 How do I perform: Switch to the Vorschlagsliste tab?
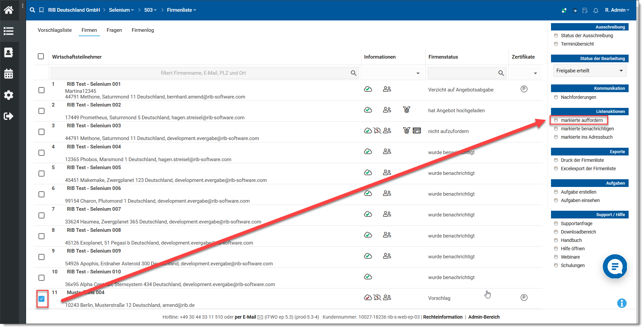pos(55,30)
